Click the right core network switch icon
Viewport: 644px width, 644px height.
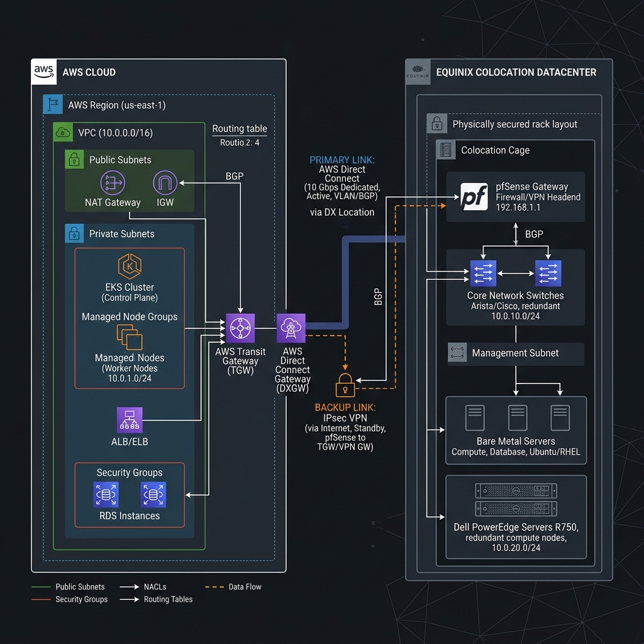click(x=548, y=273)
